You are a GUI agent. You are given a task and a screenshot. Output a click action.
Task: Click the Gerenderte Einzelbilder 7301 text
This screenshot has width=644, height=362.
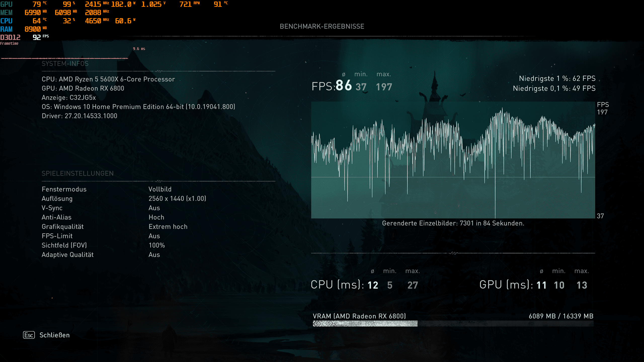point(453,223)
